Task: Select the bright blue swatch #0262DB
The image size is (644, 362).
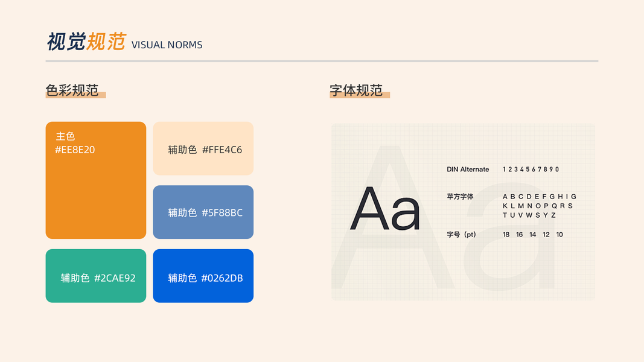Action: (203, 276)
